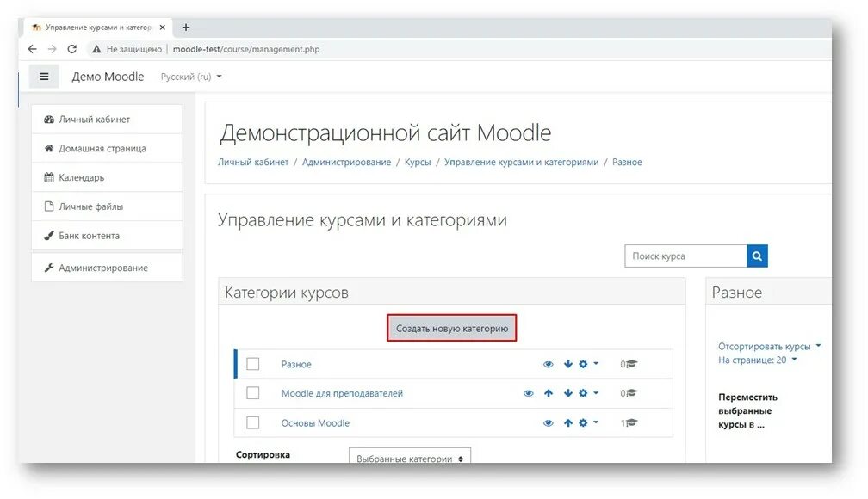868x499 pixels.
Task: Open the Moodle для преподавателей category link
Action: coord(342,393)
